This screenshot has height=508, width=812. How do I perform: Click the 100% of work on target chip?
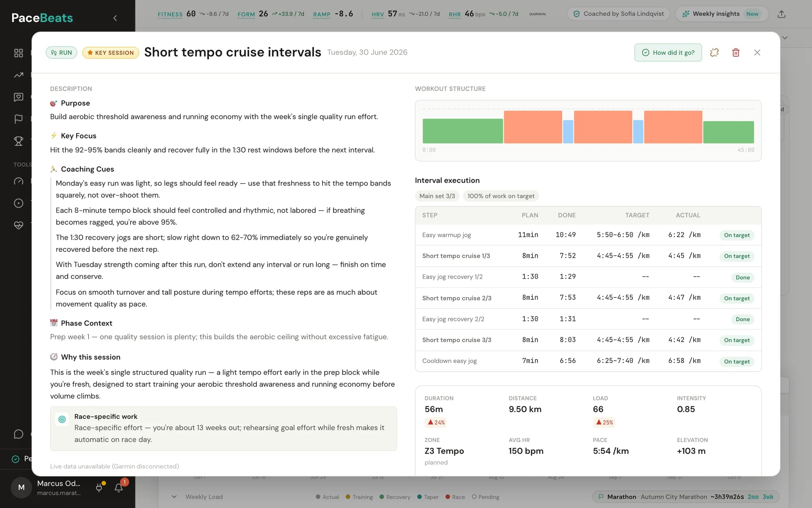(501, 196)
